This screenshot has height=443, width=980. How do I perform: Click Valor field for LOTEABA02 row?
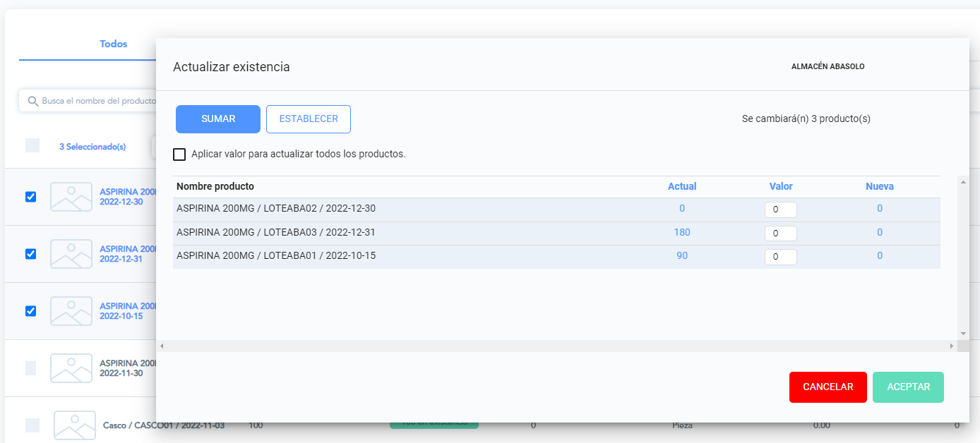click(781, 210)
